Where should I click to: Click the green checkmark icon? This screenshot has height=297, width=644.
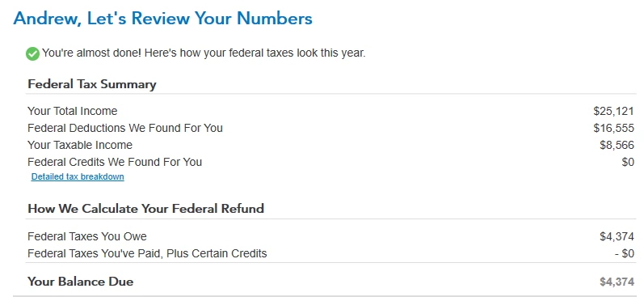point(32,54)
